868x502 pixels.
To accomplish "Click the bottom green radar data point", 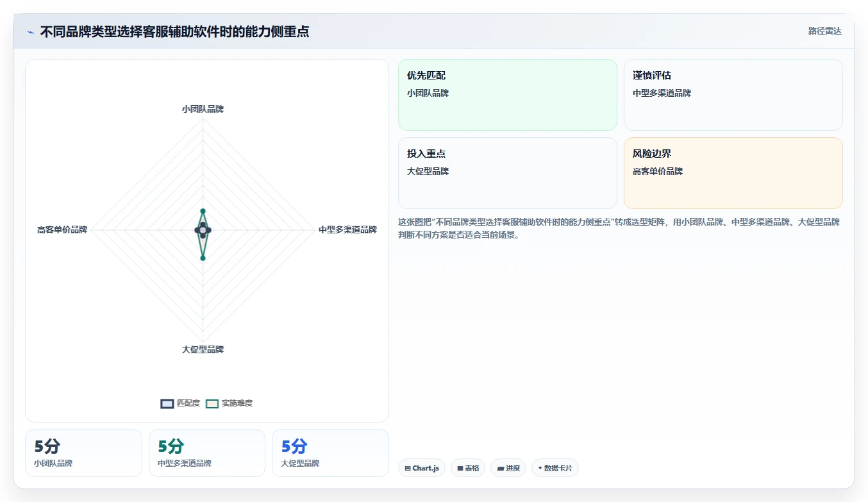I will click(x=203, y=258).
